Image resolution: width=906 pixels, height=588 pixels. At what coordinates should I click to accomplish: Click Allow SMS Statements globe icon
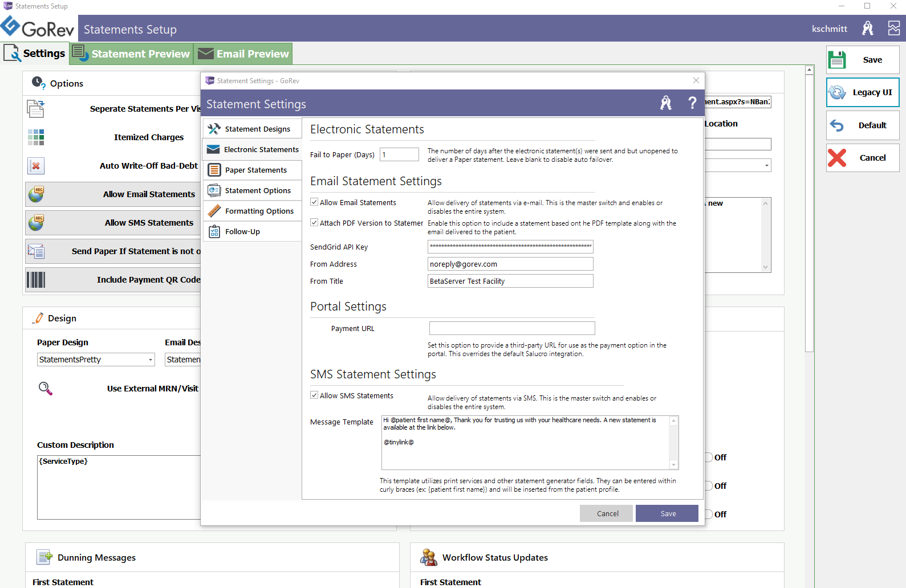pyautogui.click(x=36, y=223)
